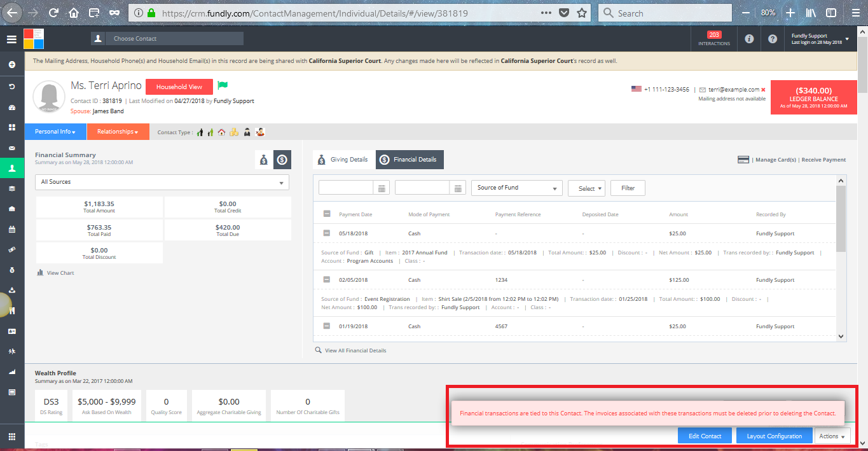Click the second date input field
The height and width of the screenshot is (451, 868).
[x=422, y=188]
